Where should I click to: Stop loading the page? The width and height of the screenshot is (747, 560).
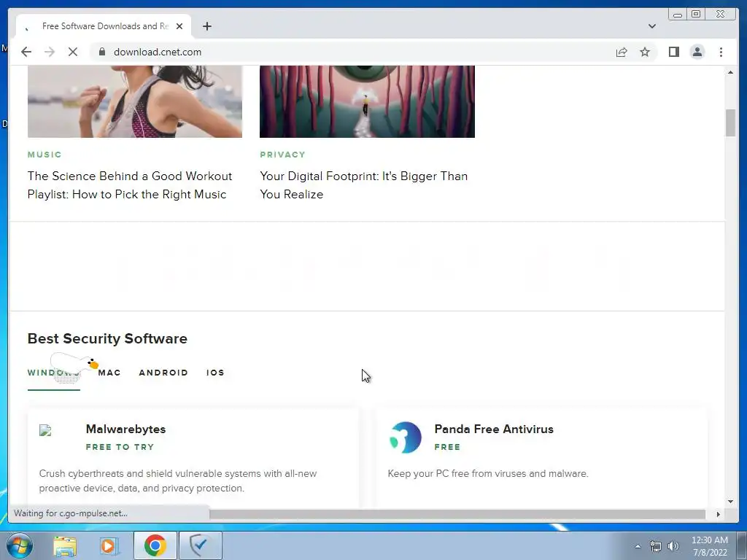[72, 52]
